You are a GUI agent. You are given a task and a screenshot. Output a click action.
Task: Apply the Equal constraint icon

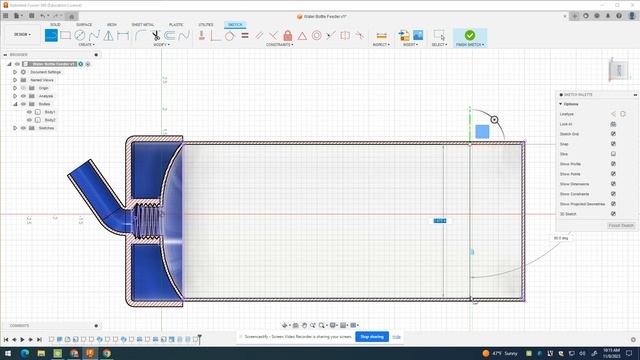(245, 36)
